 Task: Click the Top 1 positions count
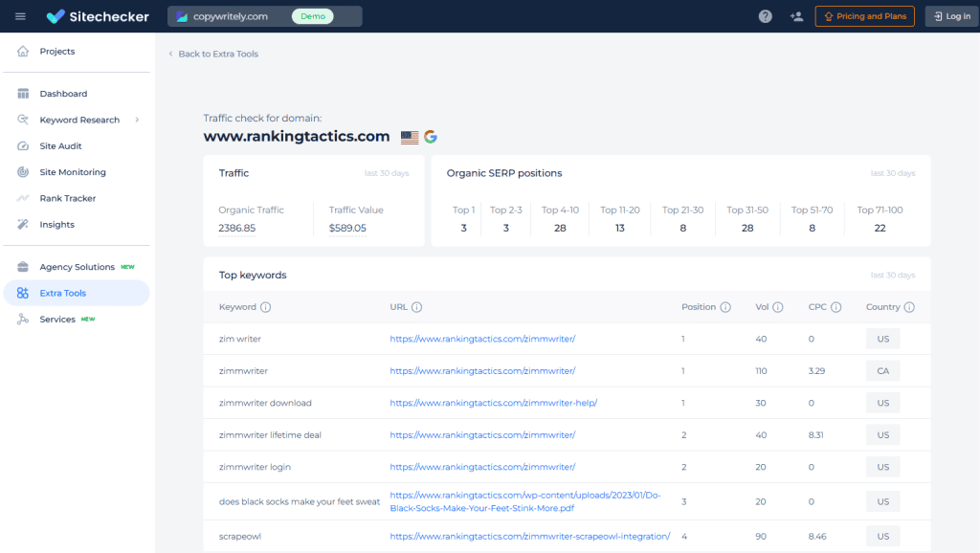(464, 228)
